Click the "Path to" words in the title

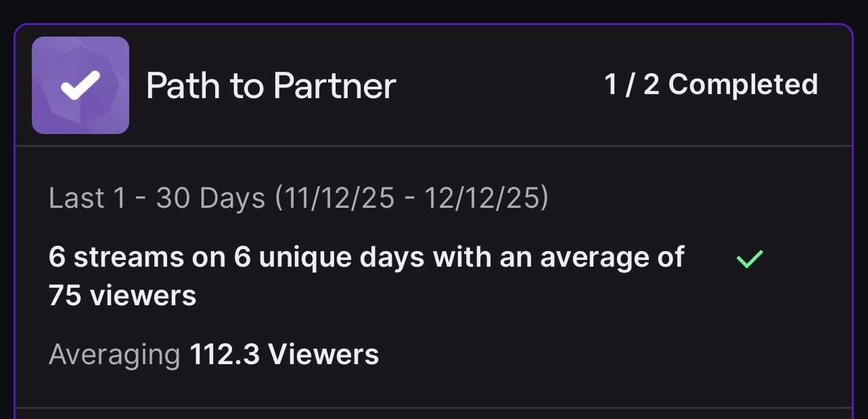[206, 86]
